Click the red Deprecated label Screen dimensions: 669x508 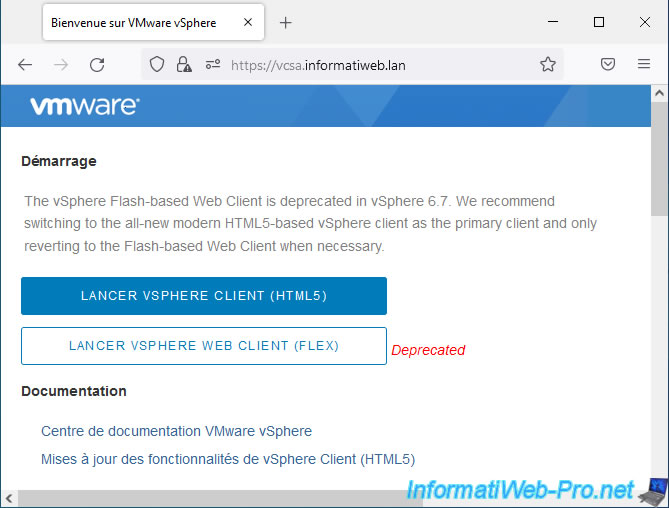(428, 350)
